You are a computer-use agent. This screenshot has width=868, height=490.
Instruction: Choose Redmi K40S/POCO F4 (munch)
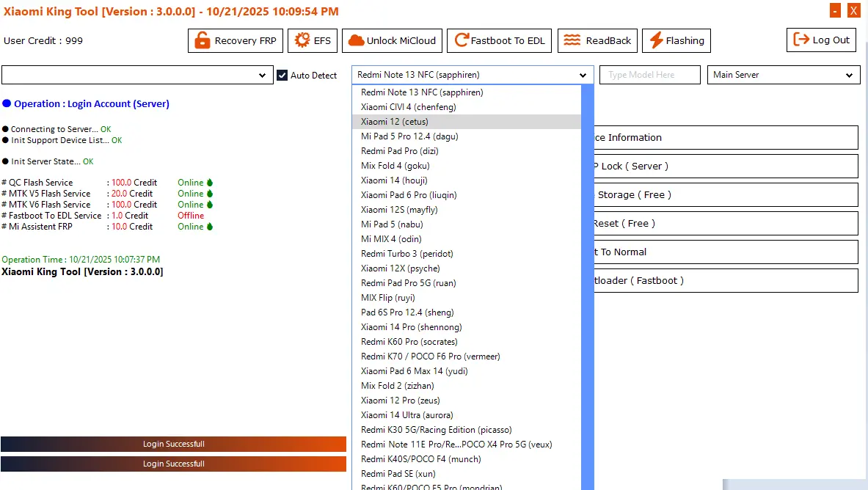coord(467,459)
